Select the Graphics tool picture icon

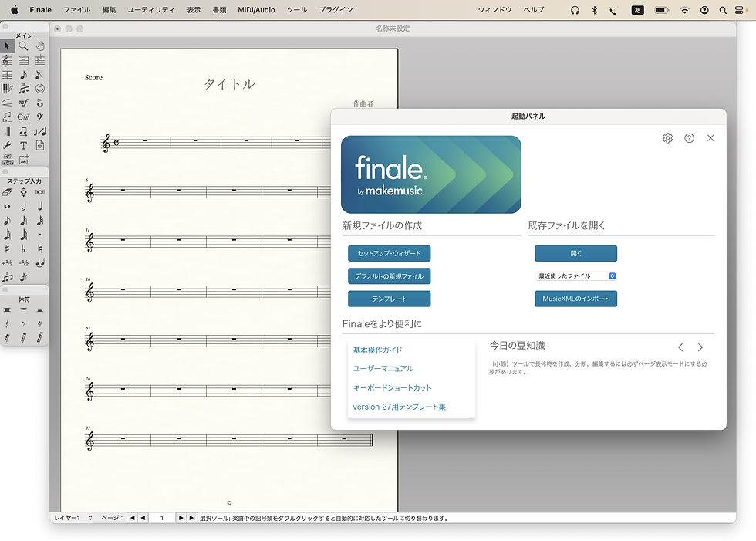click(x=24, y=160)
